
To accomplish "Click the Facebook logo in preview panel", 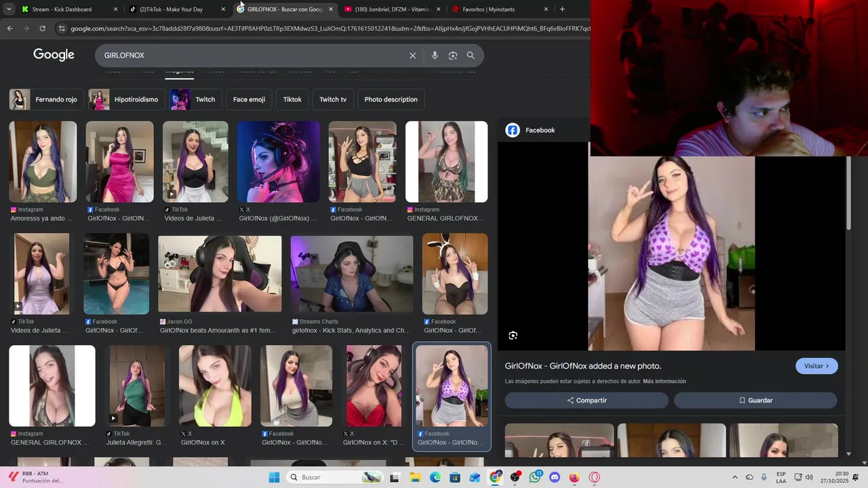I will 513,130.
